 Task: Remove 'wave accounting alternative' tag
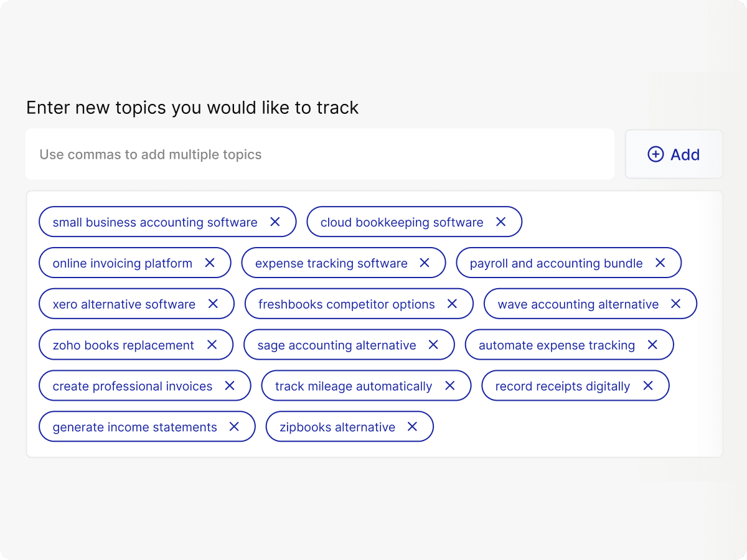pos(676,304)
